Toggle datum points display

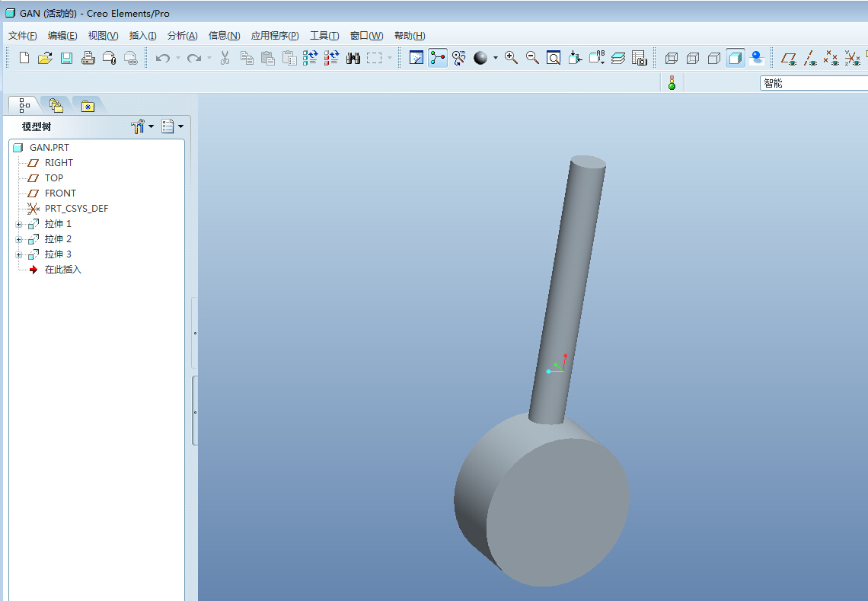pyautogui.click(x=831, y=58)
